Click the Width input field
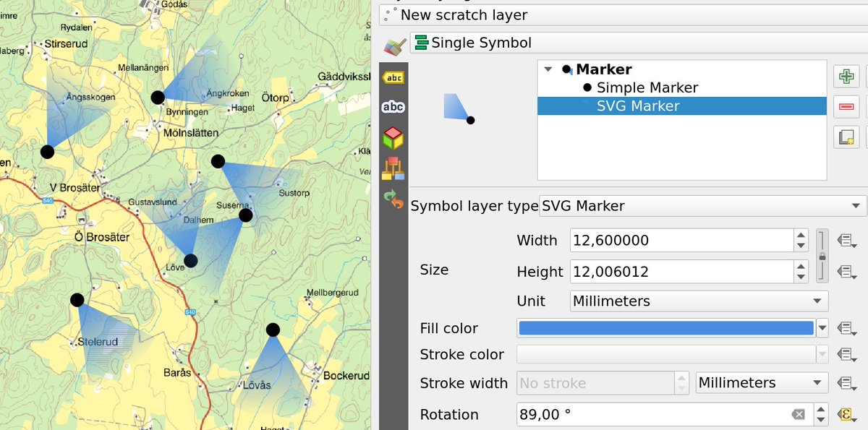The image size is (868, 430). pyautogui.click(x=681, y=241)
